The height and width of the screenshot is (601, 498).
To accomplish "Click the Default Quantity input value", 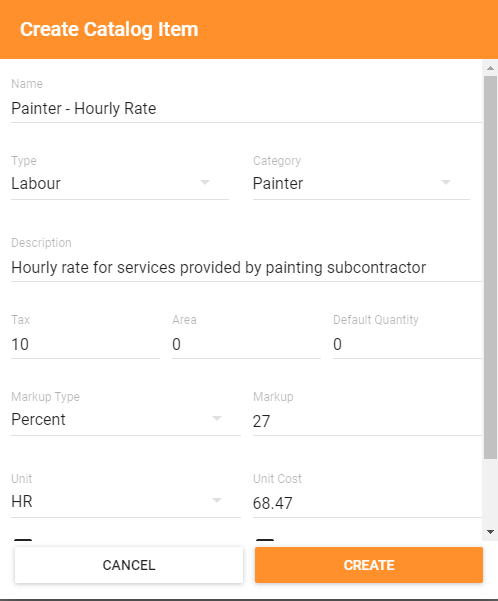I will (x=407, y=345).
